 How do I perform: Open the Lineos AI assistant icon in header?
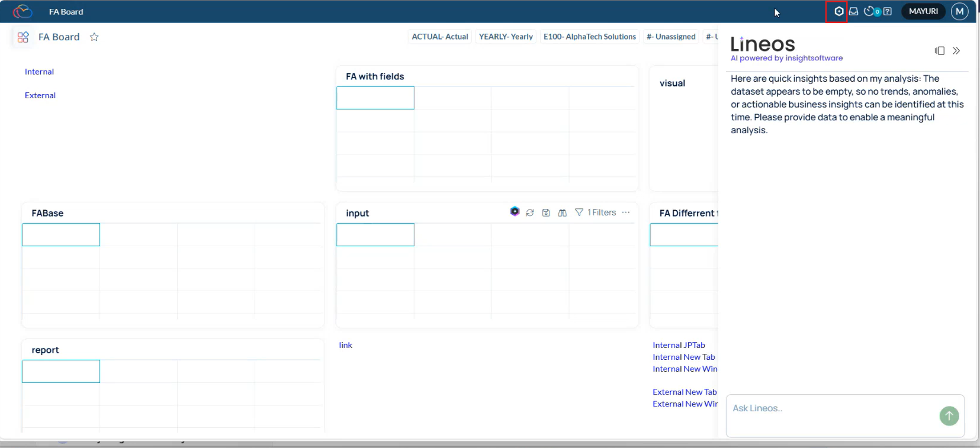(x=838, y=11)
